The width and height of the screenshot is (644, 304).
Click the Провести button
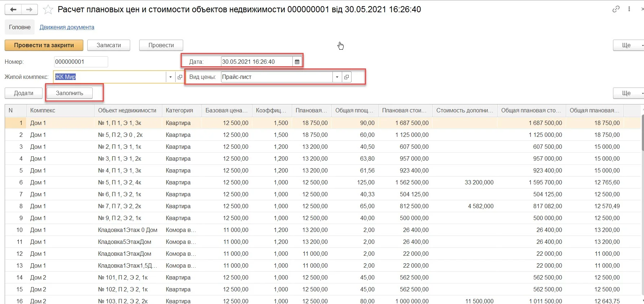point(161,45)
